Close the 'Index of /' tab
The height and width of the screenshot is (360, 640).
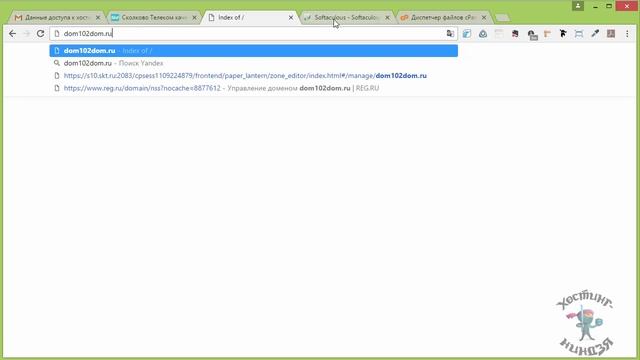coord(291,18)
